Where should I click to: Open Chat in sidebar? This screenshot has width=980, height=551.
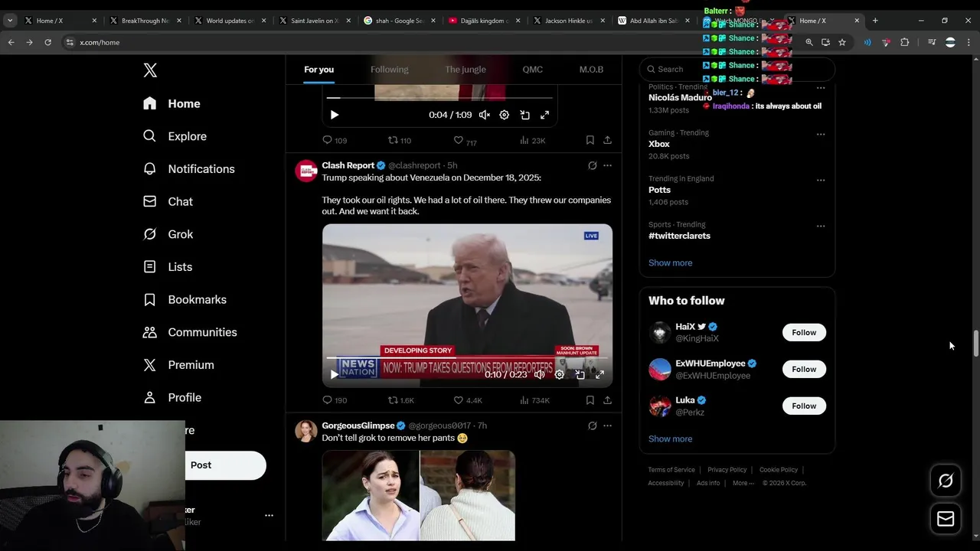coord(168,201)
